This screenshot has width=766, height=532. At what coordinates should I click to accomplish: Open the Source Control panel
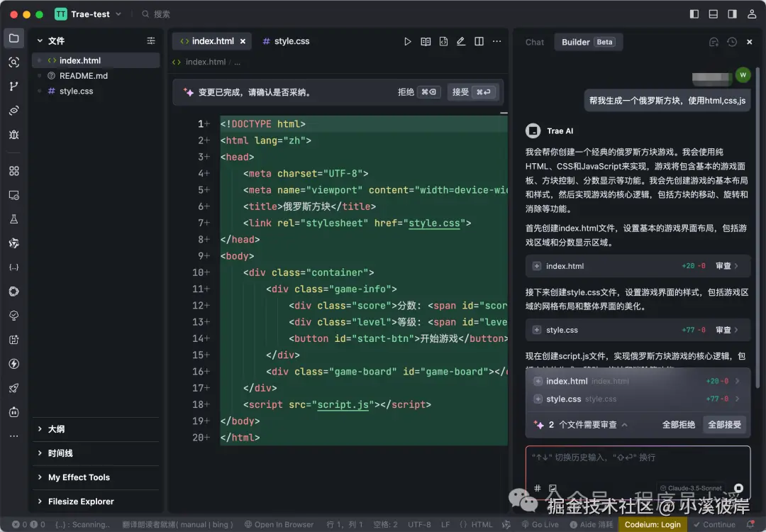pyautogui.click(x=14, y=86)
